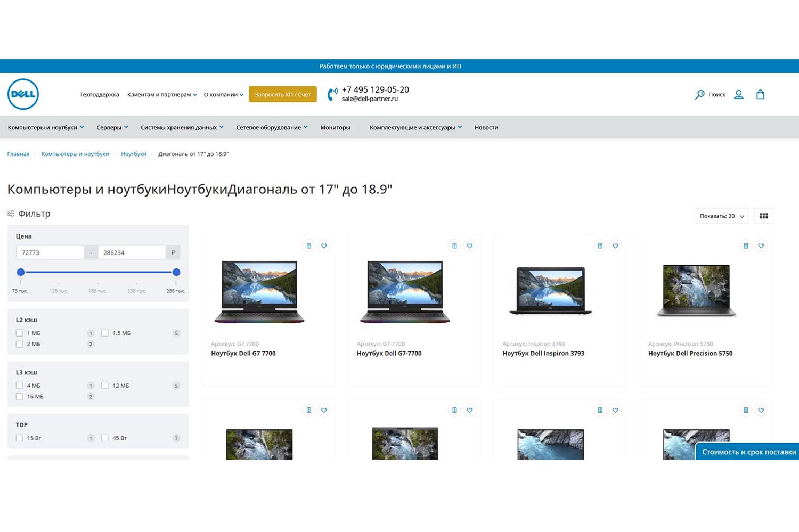Check the L2 cache 1.5 МБ filter

(105, 333)
